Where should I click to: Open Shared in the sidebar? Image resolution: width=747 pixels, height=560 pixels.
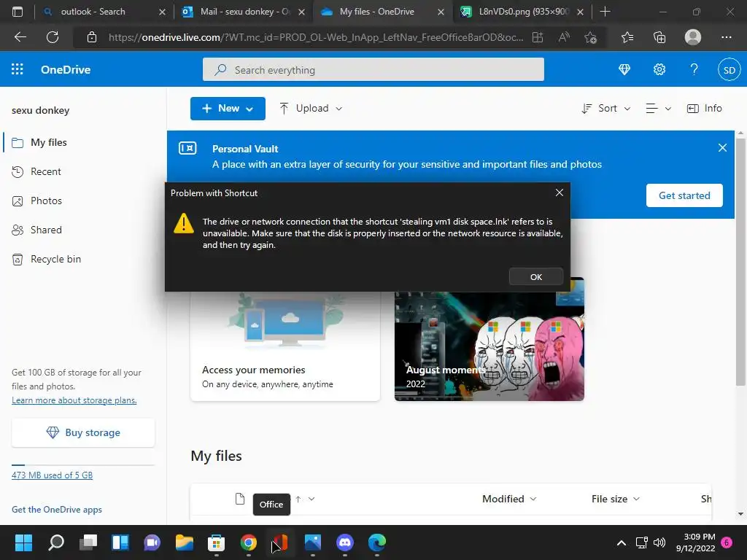coord(46,230)
